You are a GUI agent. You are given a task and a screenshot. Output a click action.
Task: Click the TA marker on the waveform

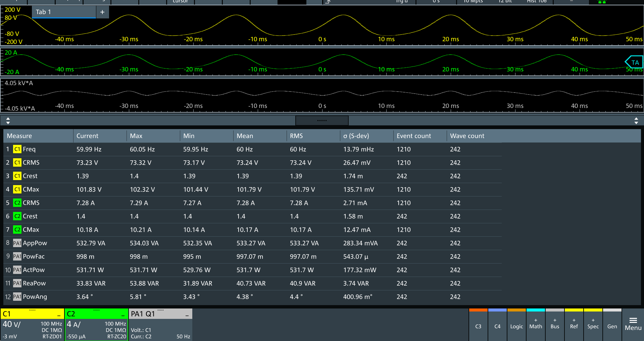tap(634, 62)
